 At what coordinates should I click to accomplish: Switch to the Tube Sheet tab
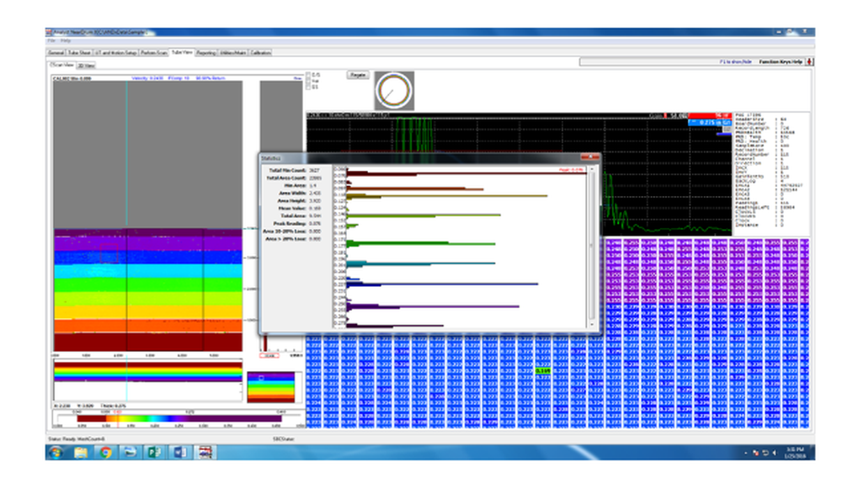coord(79,53)
